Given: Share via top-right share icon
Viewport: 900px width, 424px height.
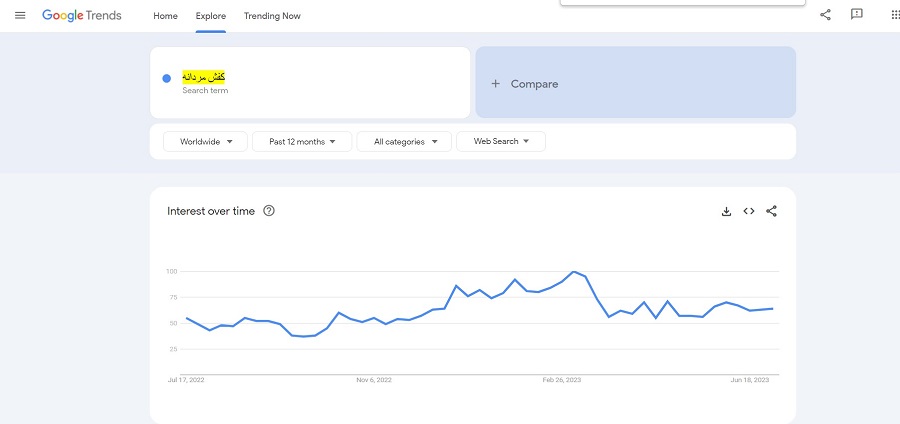Looking at the screenshot, I should (x=825, y=15).
